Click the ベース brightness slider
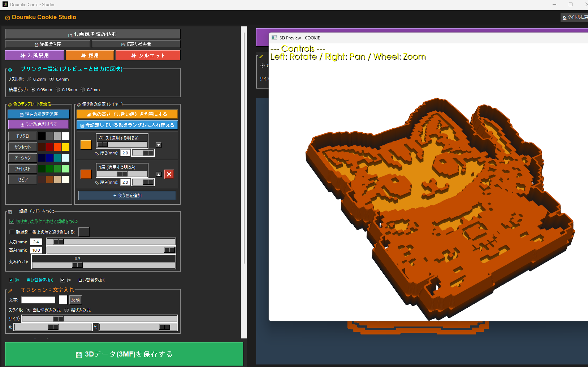588x367 pixels. pos(122,145)
